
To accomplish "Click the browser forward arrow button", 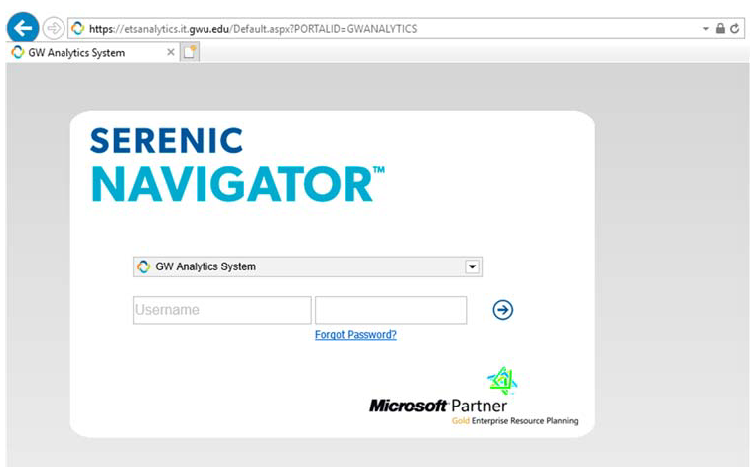I will pos(53,28).
